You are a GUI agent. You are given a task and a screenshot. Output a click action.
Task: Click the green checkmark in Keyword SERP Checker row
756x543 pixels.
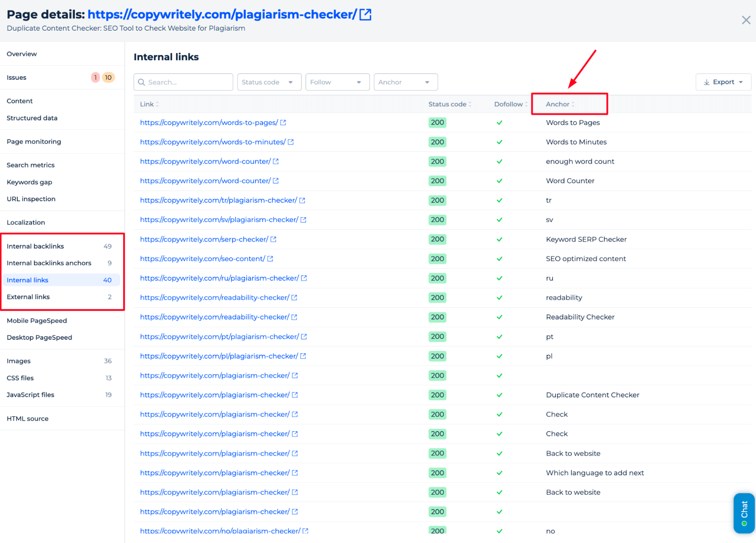(x=499, y=239)
